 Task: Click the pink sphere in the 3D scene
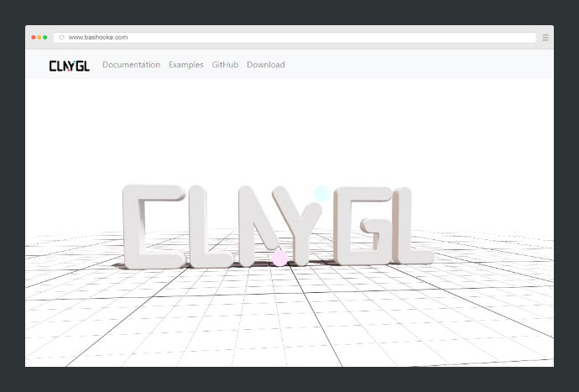279,258
